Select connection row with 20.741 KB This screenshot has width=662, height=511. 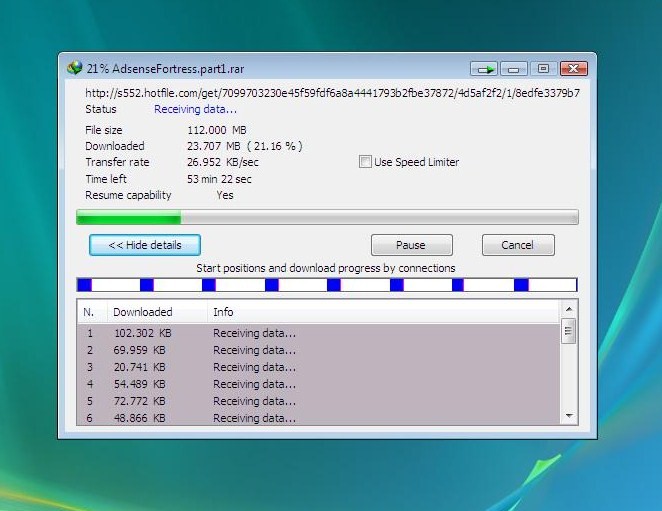pyautogui.click(x=319, y=367)
